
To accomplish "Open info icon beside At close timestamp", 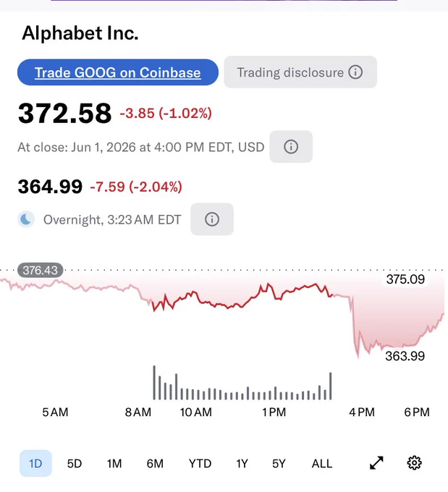I will (x=291, y=147).
